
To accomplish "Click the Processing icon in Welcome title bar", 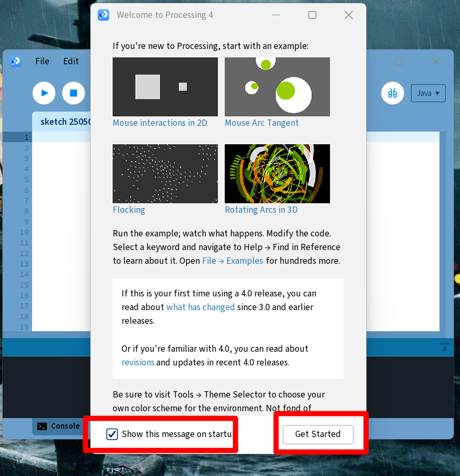I will click(x=104, y=15).
